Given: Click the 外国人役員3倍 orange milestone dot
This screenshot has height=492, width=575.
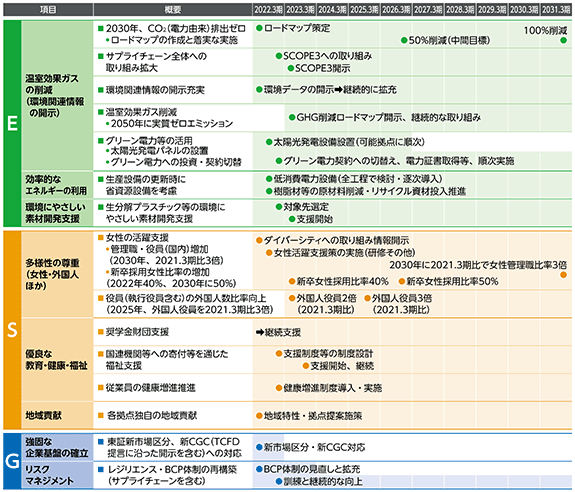Looking at the screenshot, I should [367, 298].
